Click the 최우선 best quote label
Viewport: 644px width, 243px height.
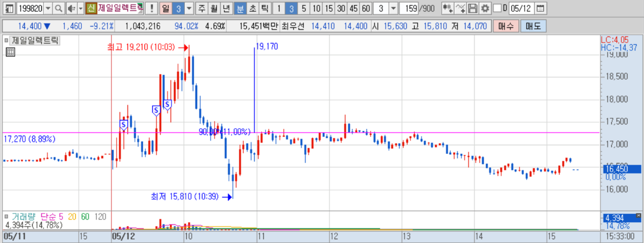tap(293, 27)
